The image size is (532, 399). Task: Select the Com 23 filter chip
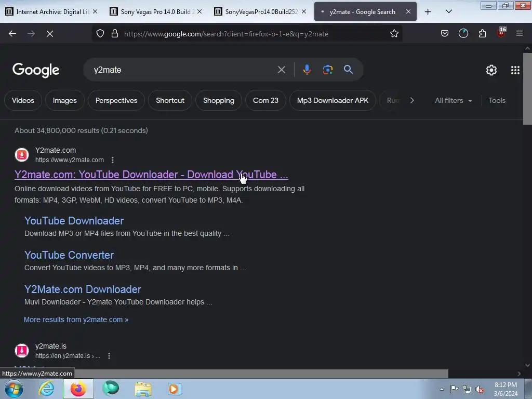click(x=265, y=100)
